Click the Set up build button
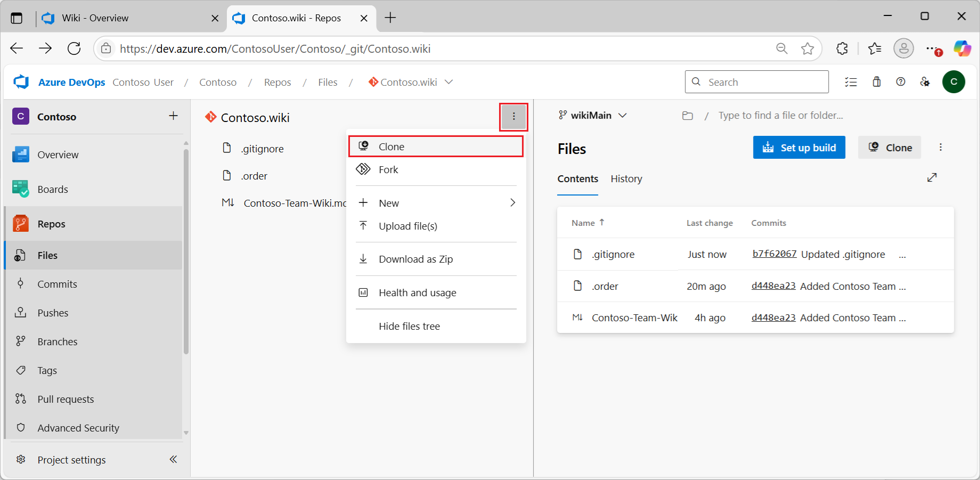 tap(799, 148)
